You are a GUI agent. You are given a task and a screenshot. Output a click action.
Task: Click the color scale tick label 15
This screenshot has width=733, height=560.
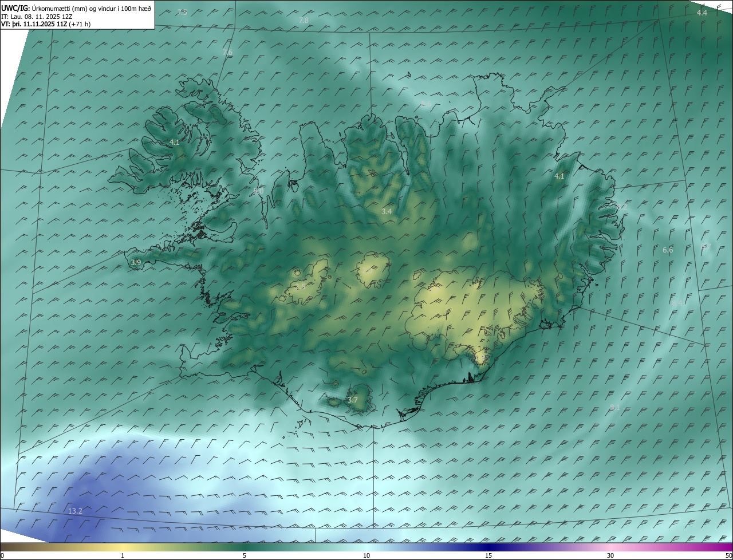coord(488,555)
